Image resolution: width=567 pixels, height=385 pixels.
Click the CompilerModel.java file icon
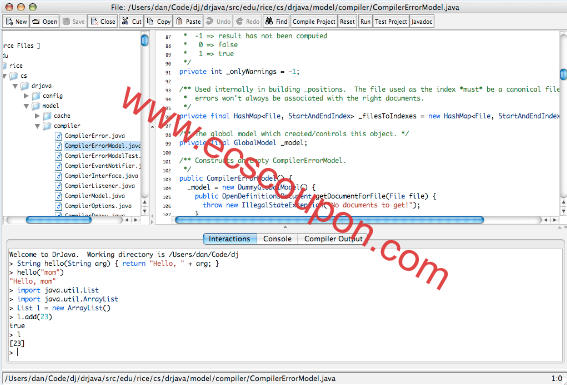(59, 196)
